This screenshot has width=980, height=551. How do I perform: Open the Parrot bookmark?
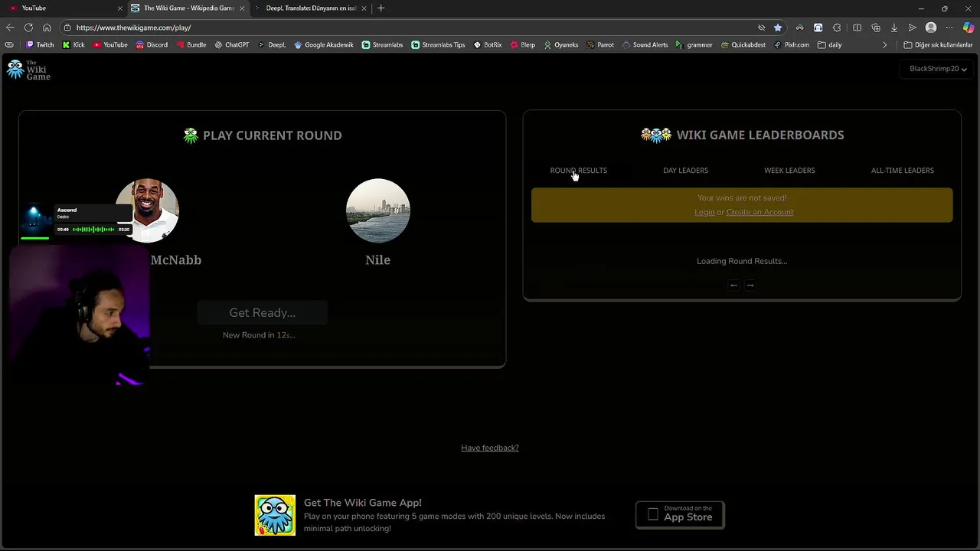tap(599, 45)
